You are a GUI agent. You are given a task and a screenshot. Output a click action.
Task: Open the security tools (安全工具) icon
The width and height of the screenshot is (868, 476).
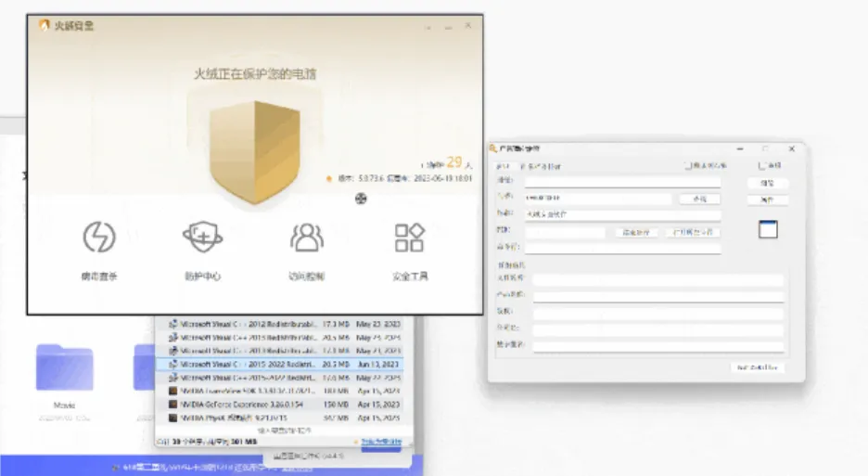[x=410, y=238]
